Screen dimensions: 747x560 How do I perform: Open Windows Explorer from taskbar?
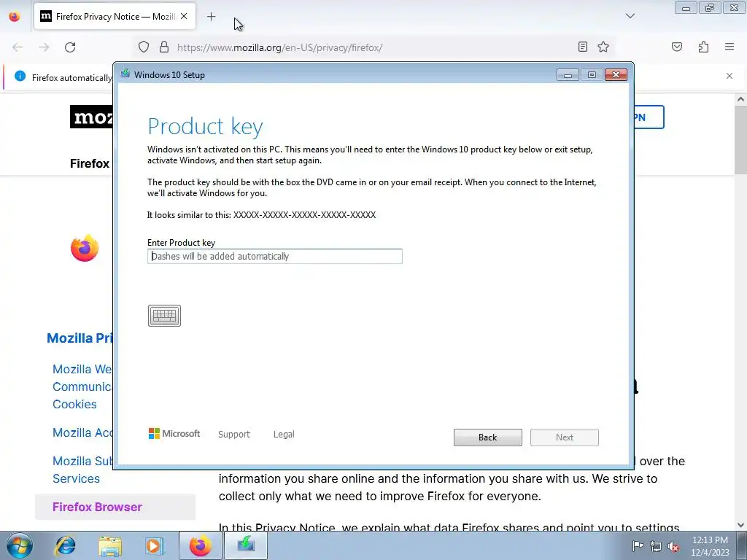click(110, 545)
